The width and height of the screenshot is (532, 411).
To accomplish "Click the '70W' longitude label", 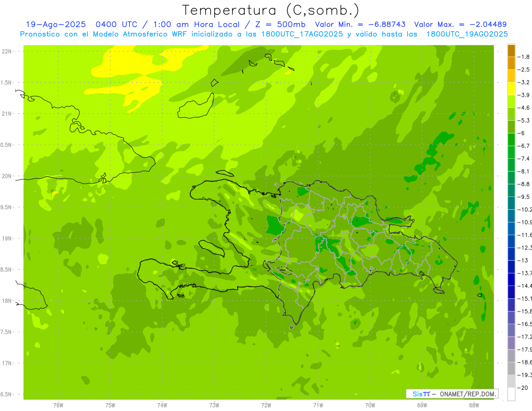I will [x=370, y=406].
